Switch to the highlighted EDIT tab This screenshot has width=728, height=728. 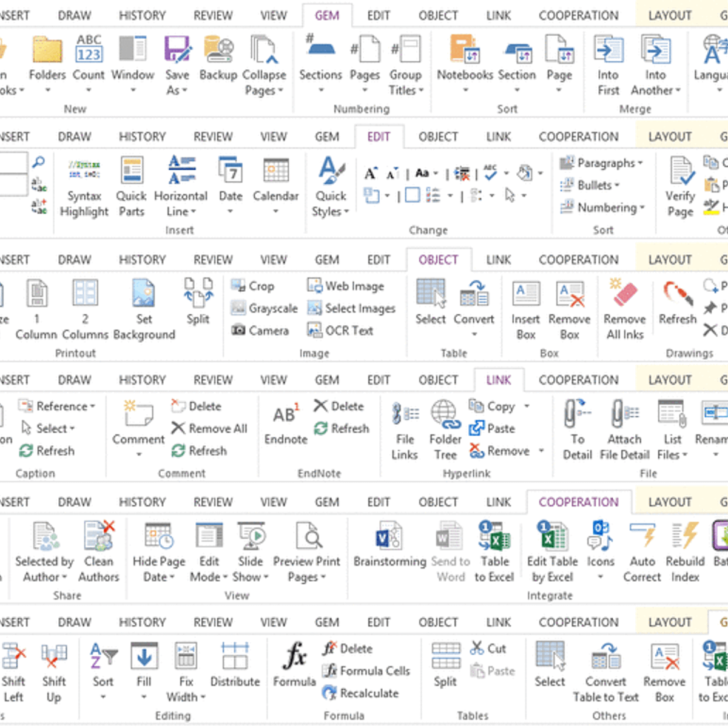[x=379, y=137]
